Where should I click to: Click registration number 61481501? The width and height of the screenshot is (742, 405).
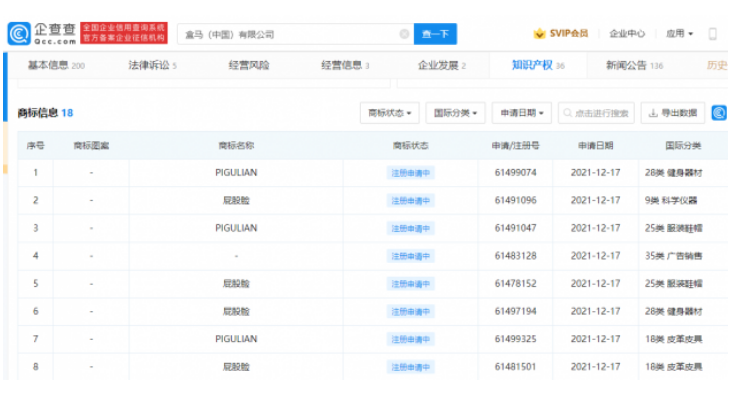pos(515,367)
